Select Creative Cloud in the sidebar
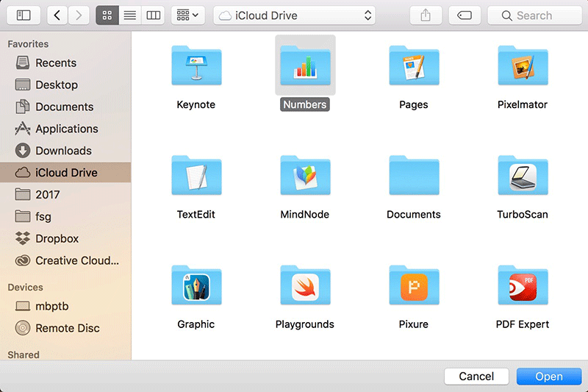Viewport: 588px width, 392px height. click(x=65, y=260)
